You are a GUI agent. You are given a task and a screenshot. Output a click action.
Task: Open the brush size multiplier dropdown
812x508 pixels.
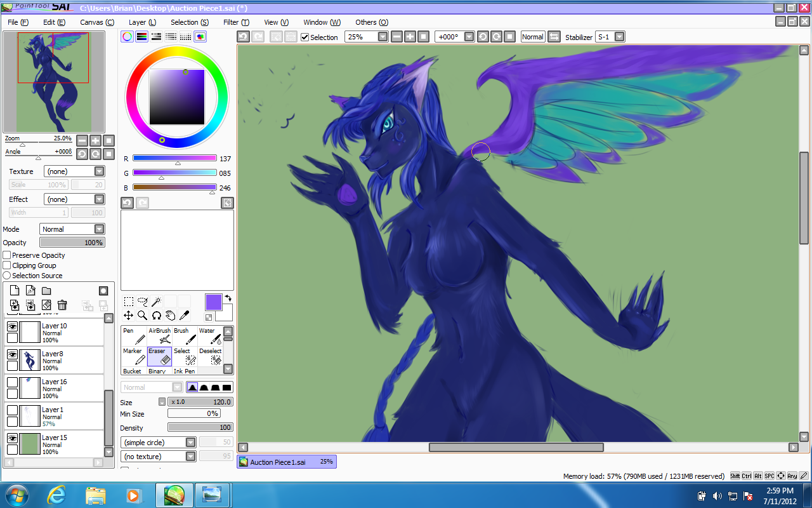click(162, 402)
